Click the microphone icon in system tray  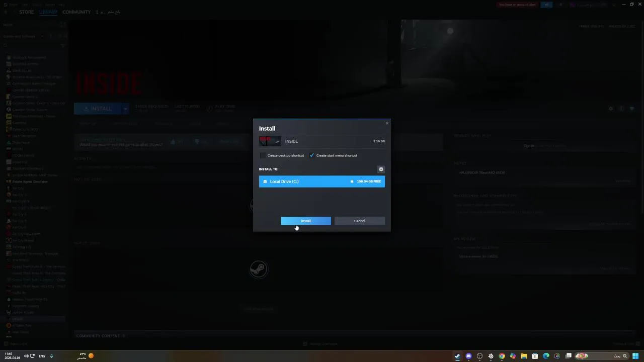tap(51, 356)
